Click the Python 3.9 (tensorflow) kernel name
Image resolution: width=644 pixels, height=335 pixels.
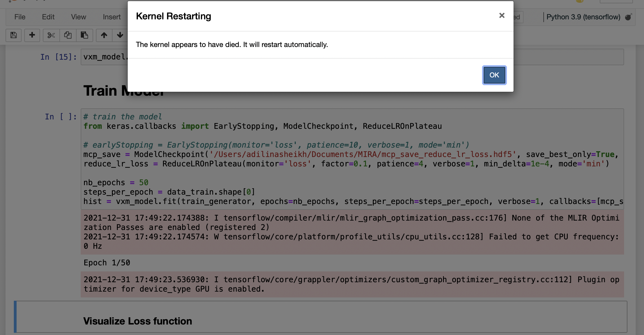(583, 17)
